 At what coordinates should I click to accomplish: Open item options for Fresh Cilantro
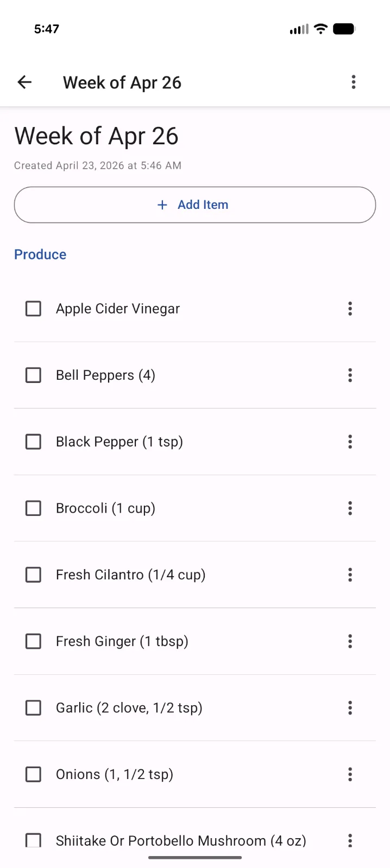350,575
